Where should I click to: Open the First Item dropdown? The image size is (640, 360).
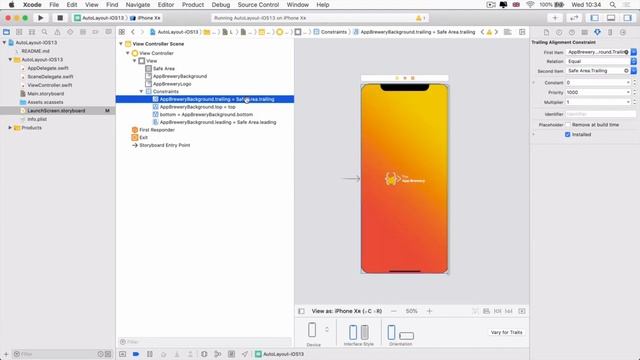(633, 52)
